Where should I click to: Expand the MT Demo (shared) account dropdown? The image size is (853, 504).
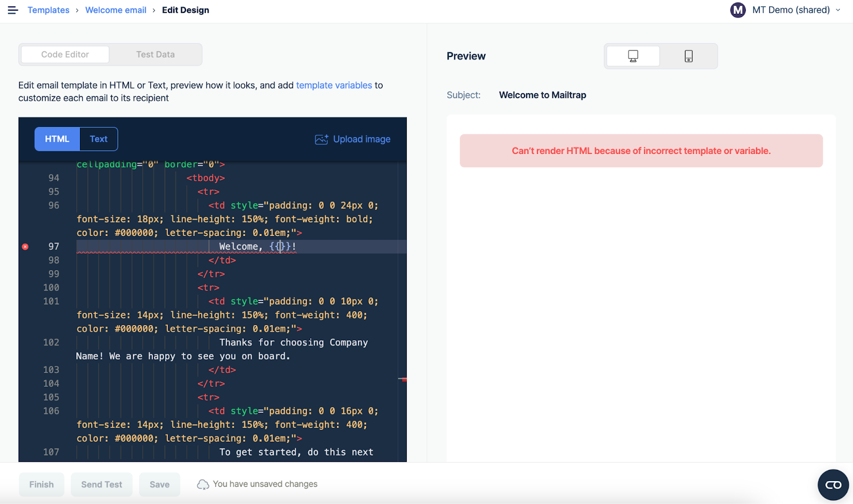click(838, 10)
